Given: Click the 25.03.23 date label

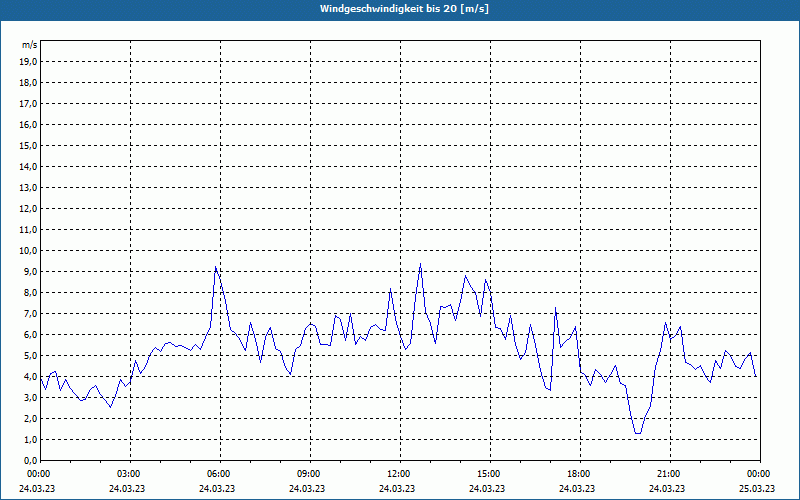Looking at the screenshot, I should click(x=757, y=488).
